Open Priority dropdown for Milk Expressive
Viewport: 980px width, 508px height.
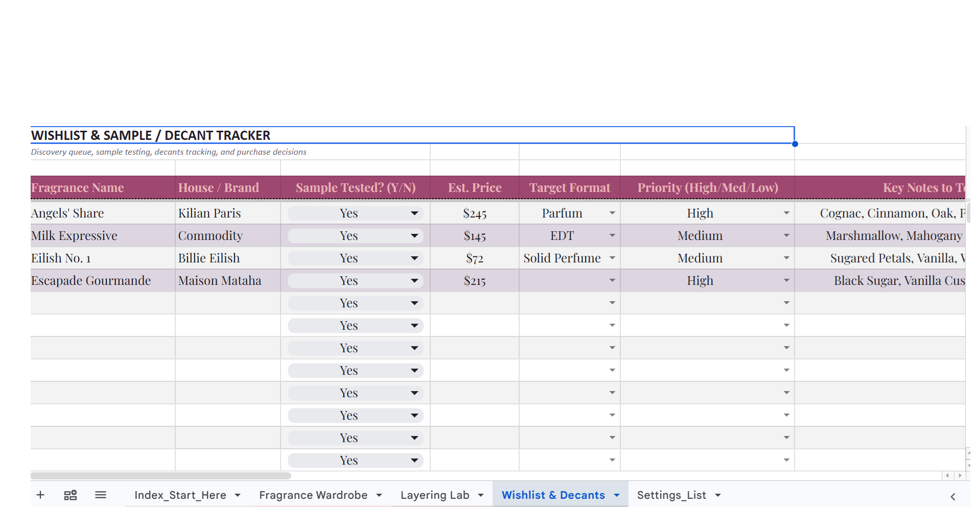tap(786, 235)
